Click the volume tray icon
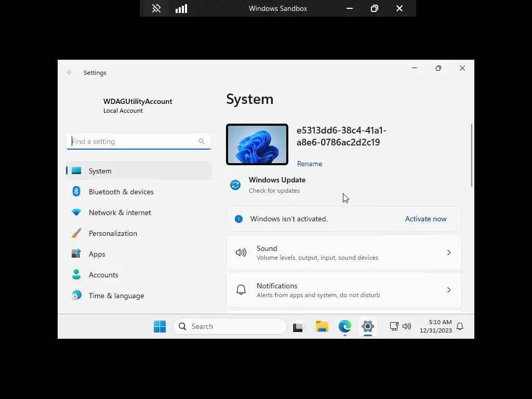Screen dimensions: 532x399 (407, 326)
